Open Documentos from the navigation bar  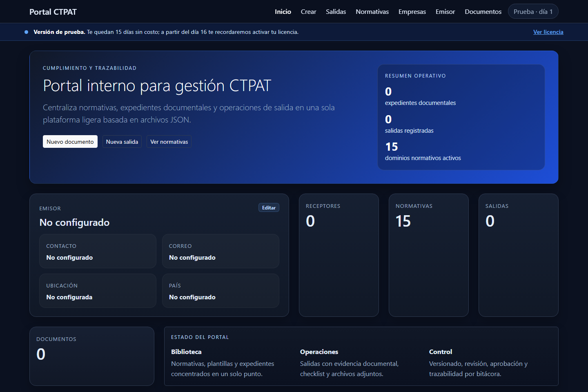[483, 11]
